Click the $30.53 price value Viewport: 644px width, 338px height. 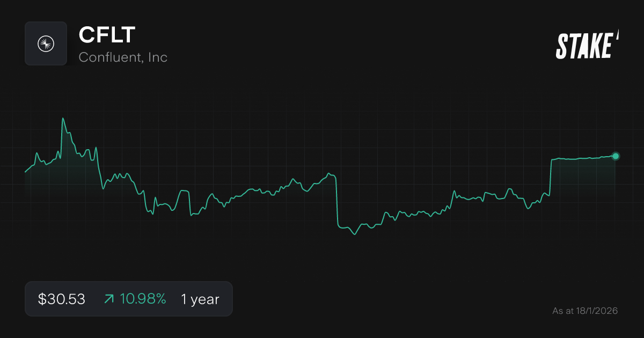[62, 299]
